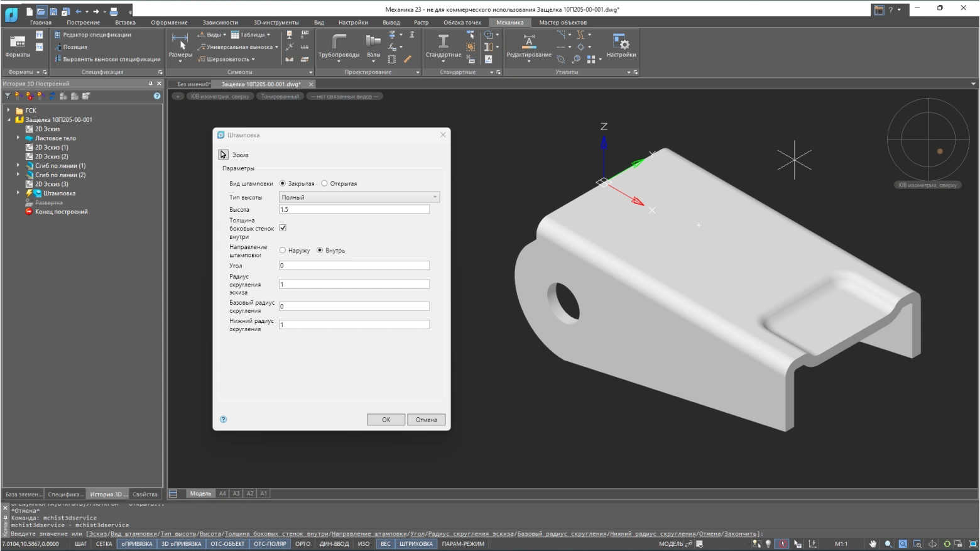Image resolution: width=980 pixels, height=551 pixels.
Task: Open the Таблицы dropdown menu
Action: 251,35
